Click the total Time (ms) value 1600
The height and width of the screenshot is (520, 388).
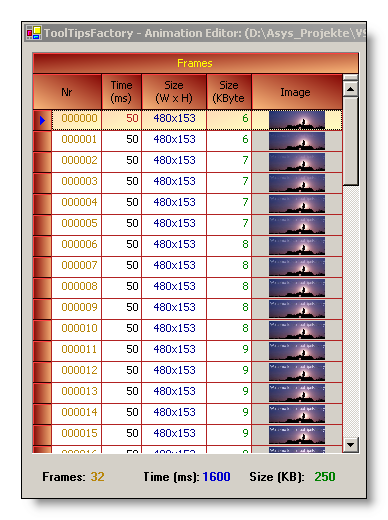[216, 477]
